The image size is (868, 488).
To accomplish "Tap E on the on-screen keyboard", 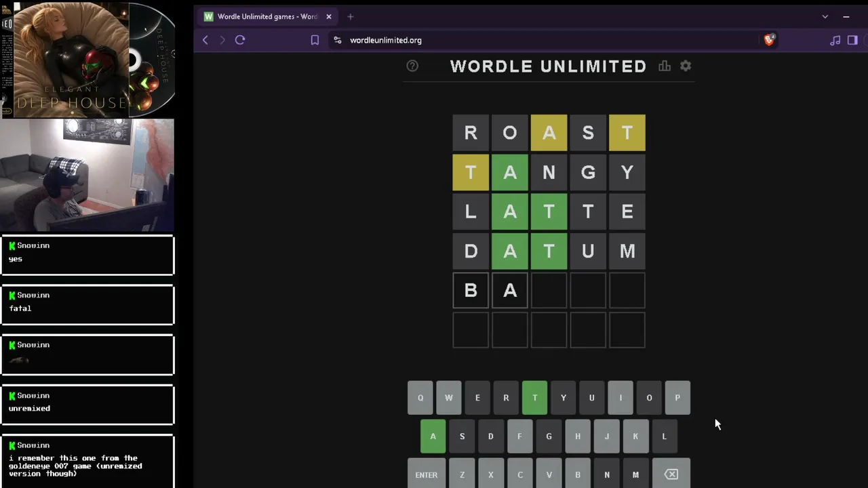I will [x=477, y=398].
